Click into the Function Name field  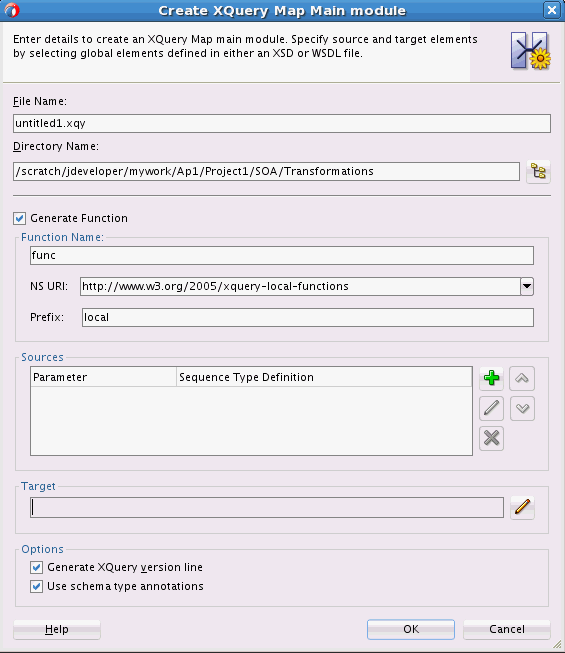[282, 255]
